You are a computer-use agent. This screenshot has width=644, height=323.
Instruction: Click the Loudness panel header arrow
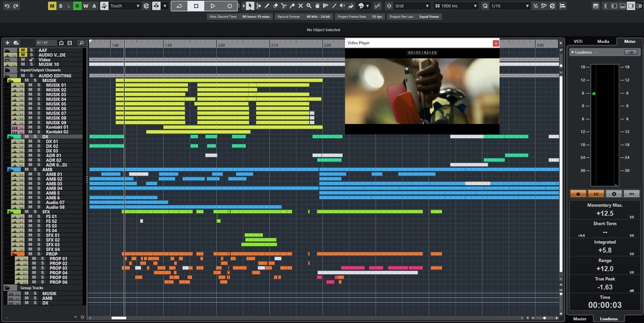click(x=572, y=52)
